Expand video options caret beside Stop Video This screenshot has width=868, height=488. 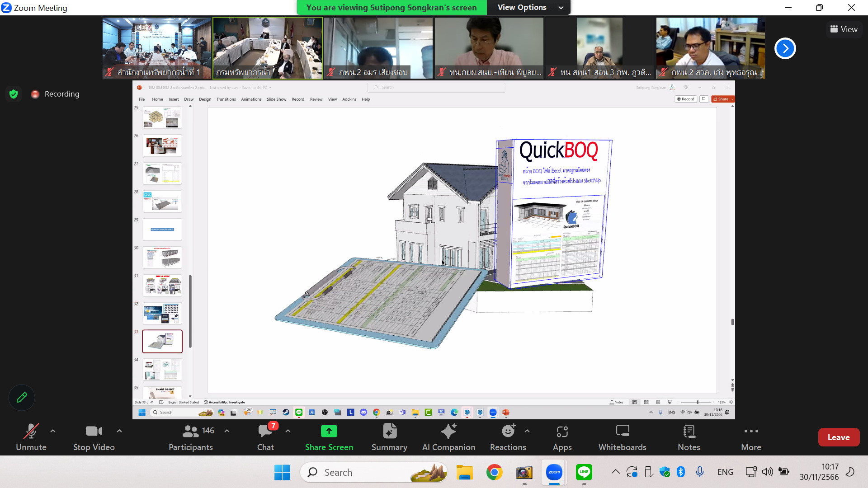coord(119,431)
